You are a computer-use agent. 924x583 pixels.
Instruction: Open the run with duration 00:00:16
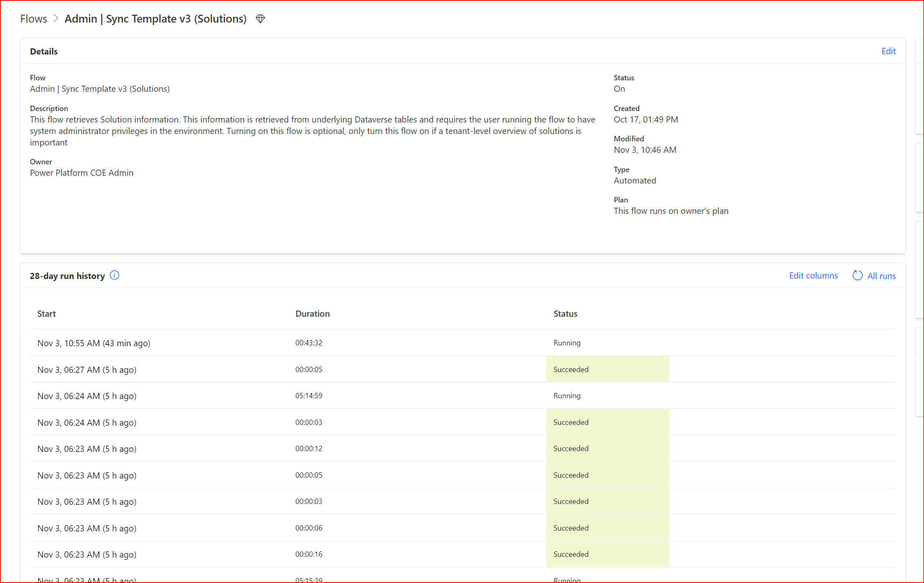pos(87,554)
